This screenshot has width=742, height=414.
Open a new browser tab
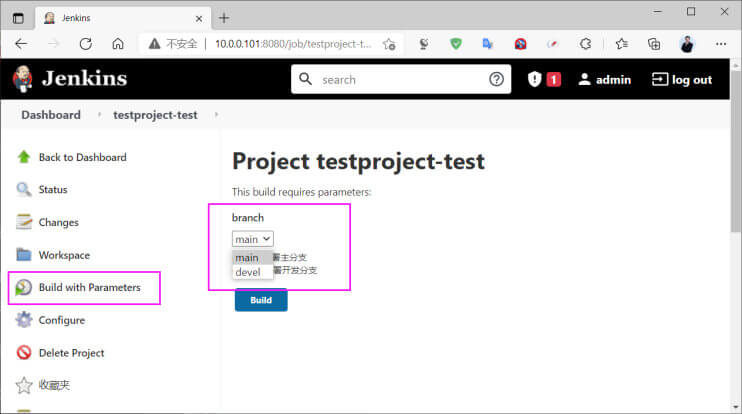[224, 18]
